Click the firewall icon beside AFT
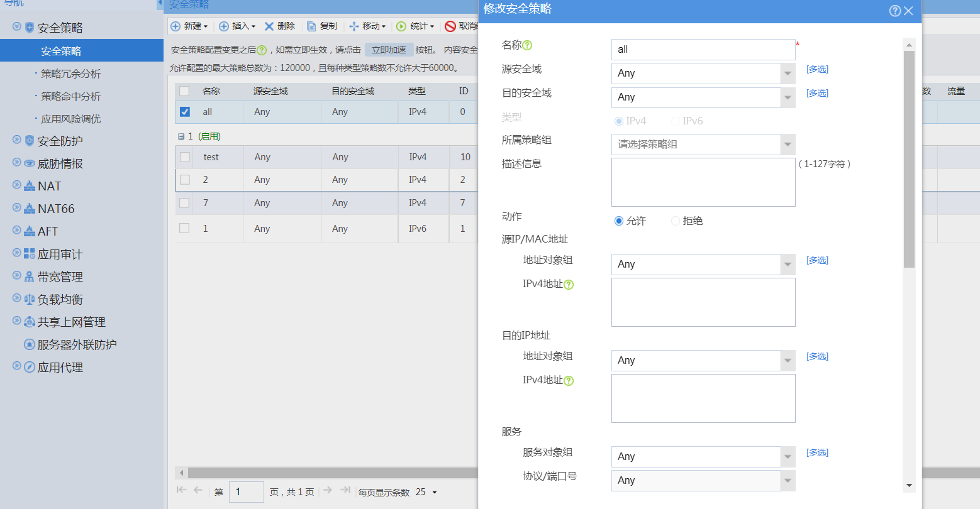Screen dimensions: 980x509 click(30, 231)
